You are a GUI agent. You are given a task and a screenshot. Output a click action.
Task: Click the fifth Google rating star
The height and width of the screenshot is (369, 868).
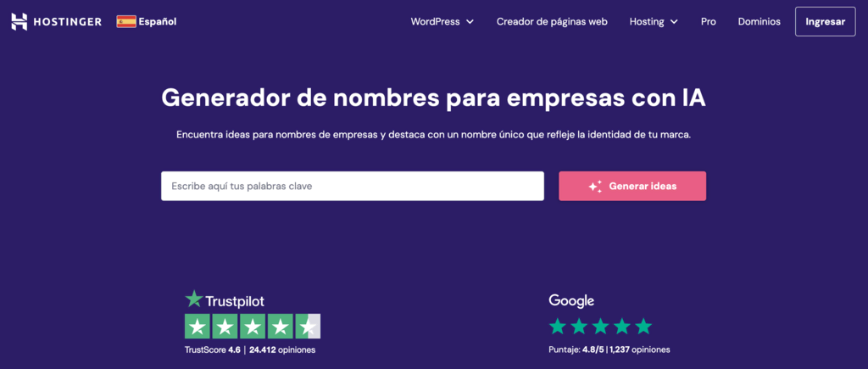tap(643, 326)
